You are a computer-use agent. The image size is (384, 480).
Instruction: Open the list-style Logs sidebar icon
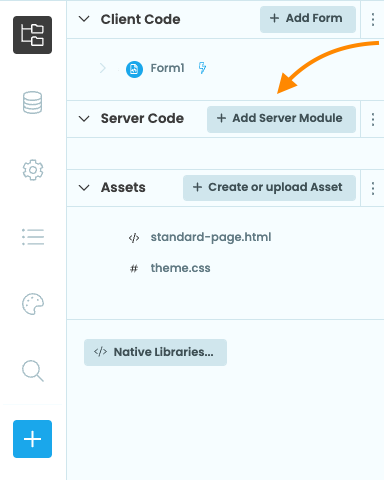pos(33,237)
